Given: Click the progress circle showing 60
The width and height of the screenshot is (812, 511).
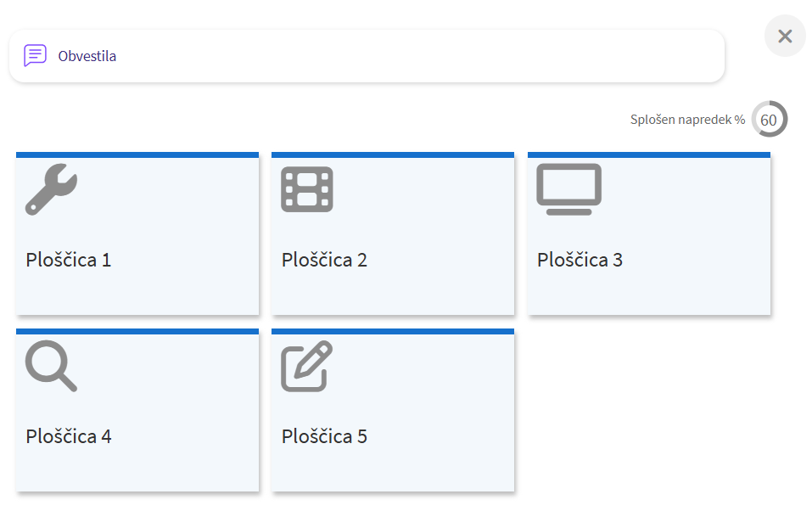Looking at the screenshot, I should pos(769,120).
